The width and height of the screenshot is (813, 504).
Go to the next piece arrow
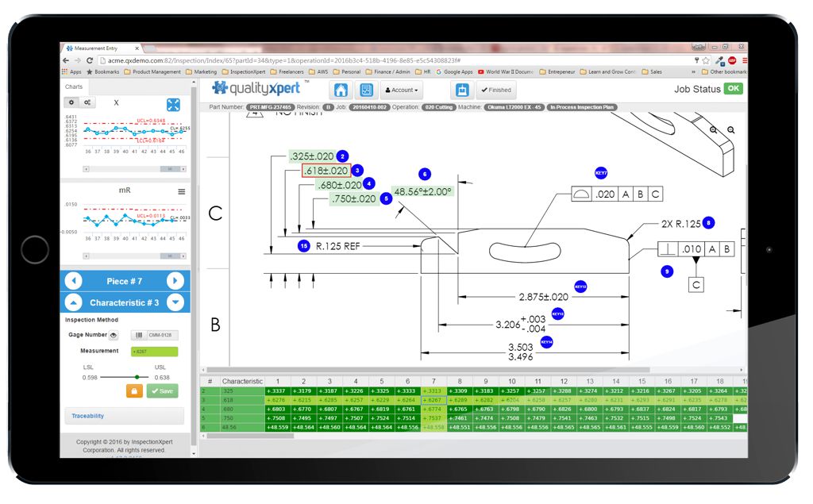[175, 280]
